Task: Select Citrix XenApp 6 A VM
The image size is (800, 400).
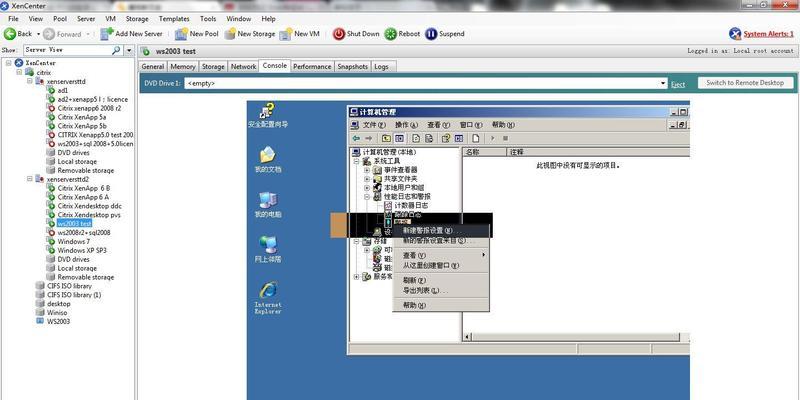Action: pyautogui.click(x=83, y=197)
